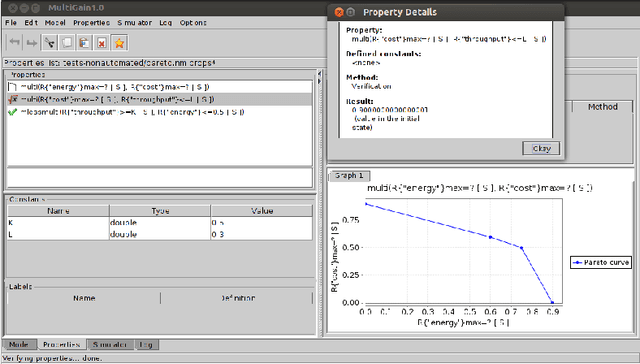Click the Delete red X toolbar icon
This screenshot has width=640, height=364.
[x=102, y=42]
